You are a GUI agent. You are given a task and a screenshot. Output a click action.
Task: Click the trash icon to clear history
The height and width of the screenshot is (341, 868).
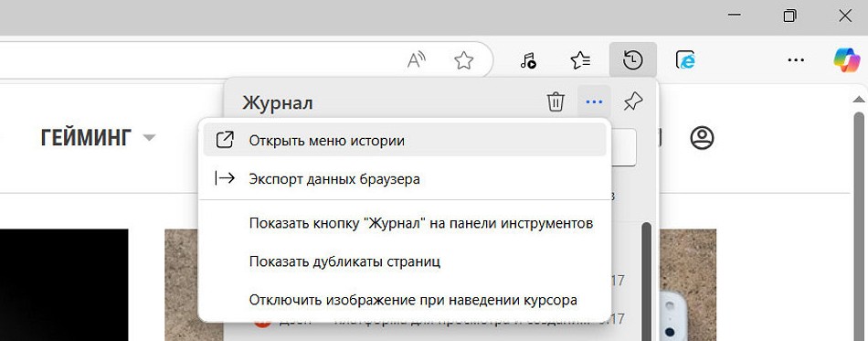556,101
